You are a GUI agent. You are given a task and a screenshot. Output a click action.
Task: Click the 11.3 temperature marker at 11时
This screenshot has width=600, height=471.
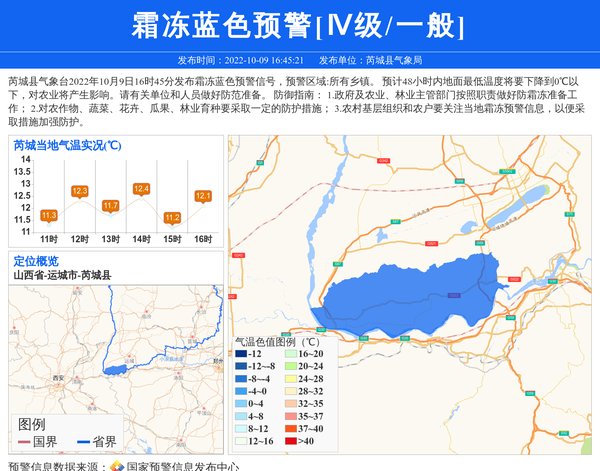pyautogui.click(x=49, y=215)
